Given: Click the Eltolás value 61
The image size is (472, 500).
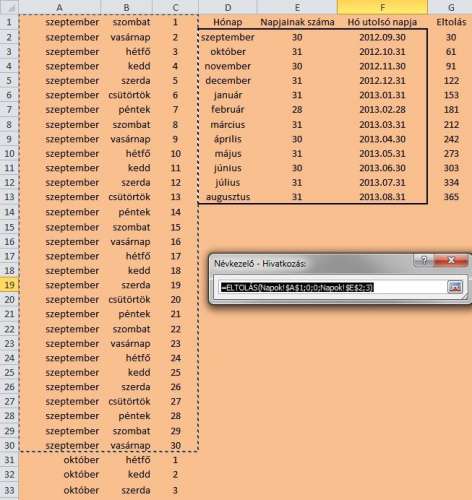Looking at the screenshot, I should click(x=450, y=52).
